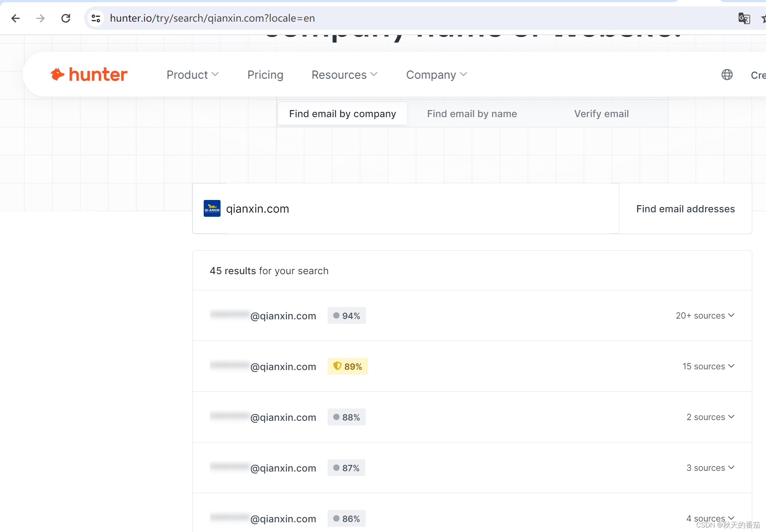Expand sources for the 94% result
Viewport: 766px width, 532px height.
[705, 316]
